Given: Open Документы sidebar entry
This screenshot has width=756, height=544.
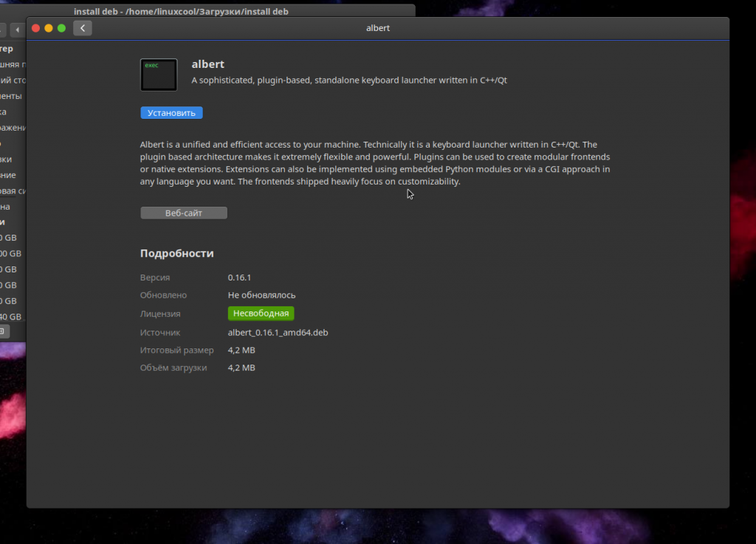Looking at the screenshot, I should [11, 96].
